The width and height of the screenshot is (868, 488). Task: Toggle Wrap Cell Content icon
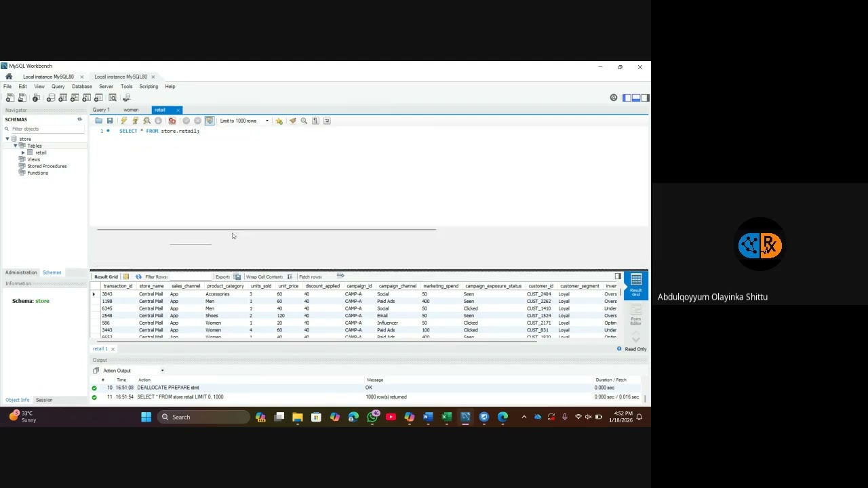tap(290, 277)
